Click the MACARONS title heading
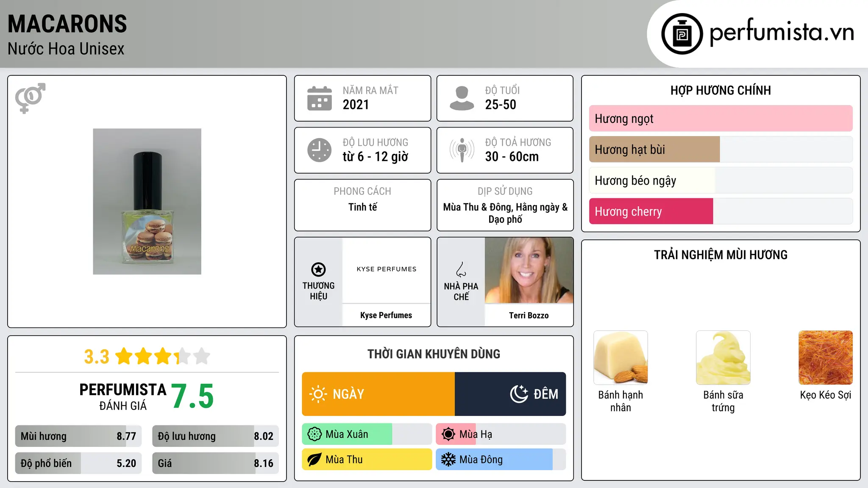Screen dimensions: 868x488 (x=67, y=24)
